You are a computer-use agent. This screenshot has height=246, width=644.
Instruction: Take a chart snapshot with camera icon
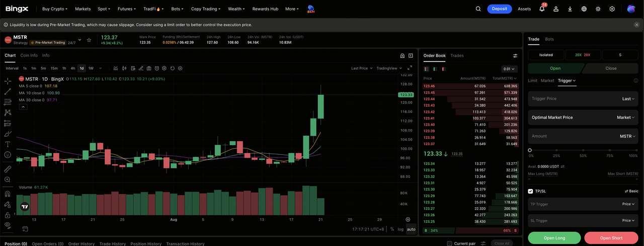(x=149, y=68)
